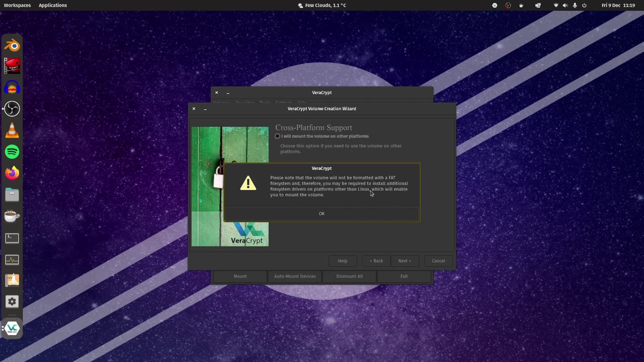Open the power menu icon in the top bar
Viewport: 644px width, 362px height.
tap(584, 5)
